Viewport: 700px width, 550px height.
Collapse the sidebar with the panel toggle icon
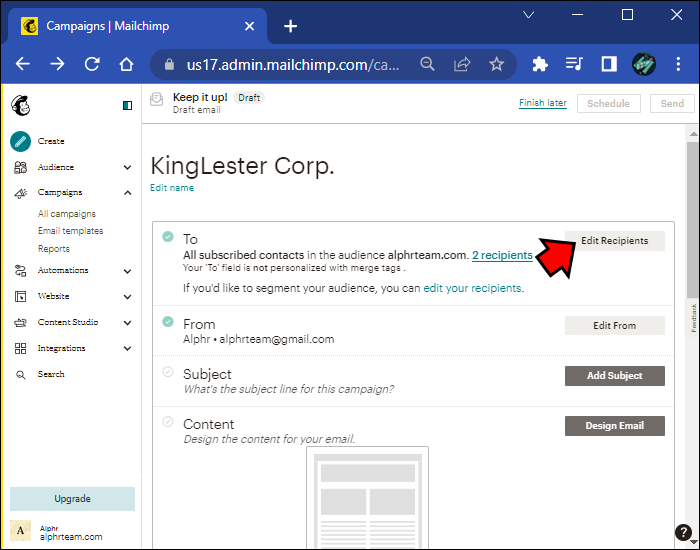(127, 105)
